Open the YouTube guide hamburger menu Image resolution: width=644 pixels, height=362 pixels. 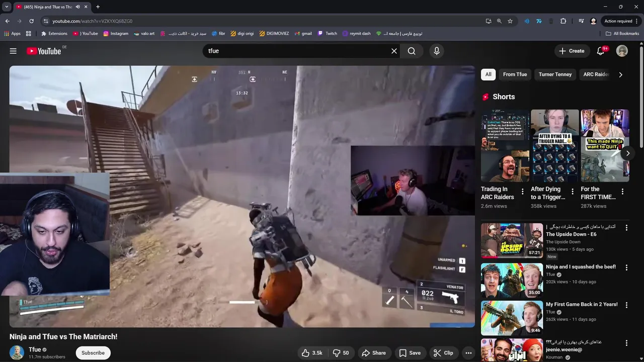(x=13, y=51)
